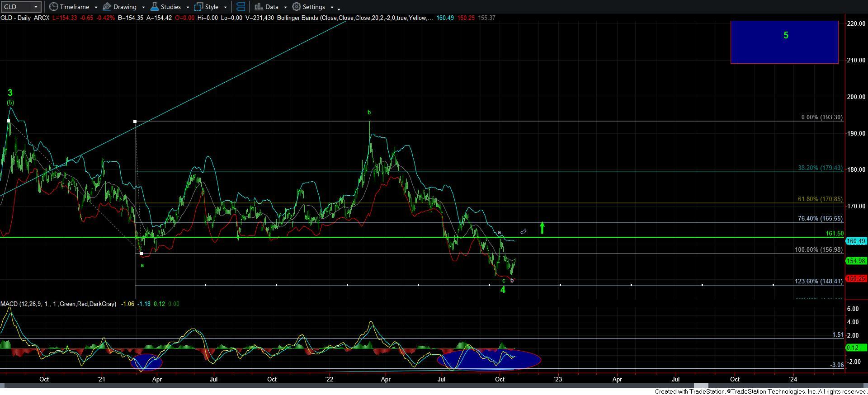868x395 pixels.
Task: Expand the Style dropdown arrow
Action: 225,7
